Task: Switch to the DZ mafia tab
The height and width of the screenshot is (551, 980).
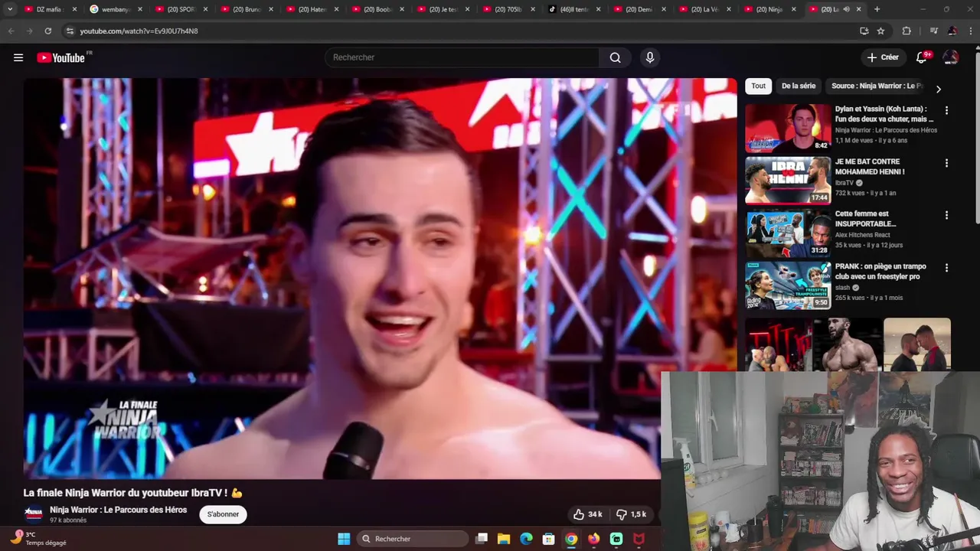Action: click(51, 9)
